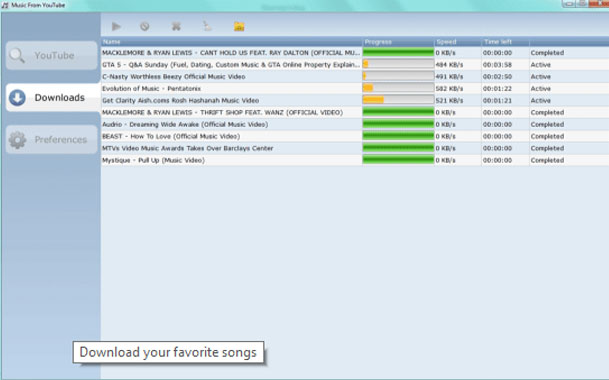
Task: Click the Time left column header
Action: tap(505, 42)
